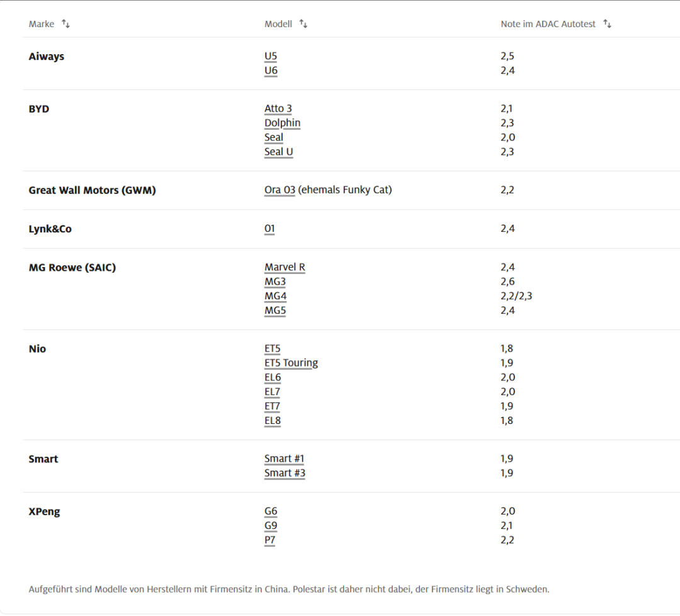Open the Smart #3 link
This screenshot has height=616, width=680.
coord(285,473)
